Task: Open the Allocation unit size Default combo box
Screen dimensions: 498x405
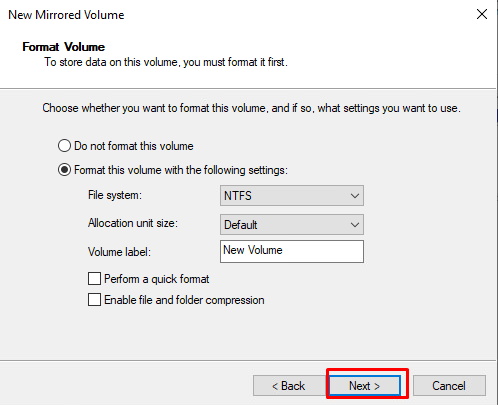Action: coord(292,225)
